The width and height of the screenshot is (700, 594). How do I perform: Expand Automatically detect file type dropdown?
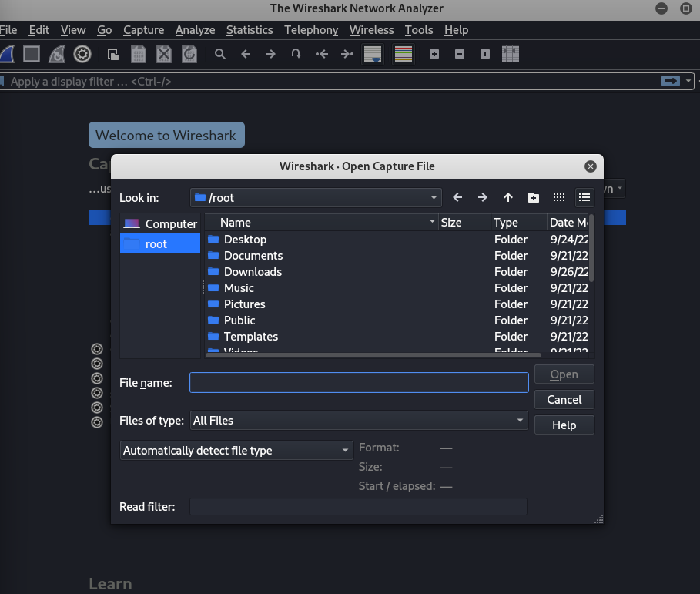click(236, 450)
